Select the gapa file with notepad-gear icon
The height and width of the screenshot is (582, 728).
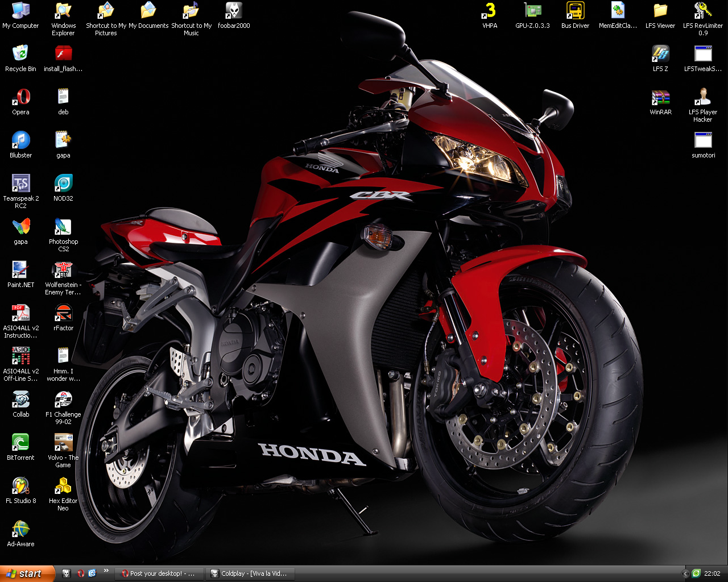(63, 145)
